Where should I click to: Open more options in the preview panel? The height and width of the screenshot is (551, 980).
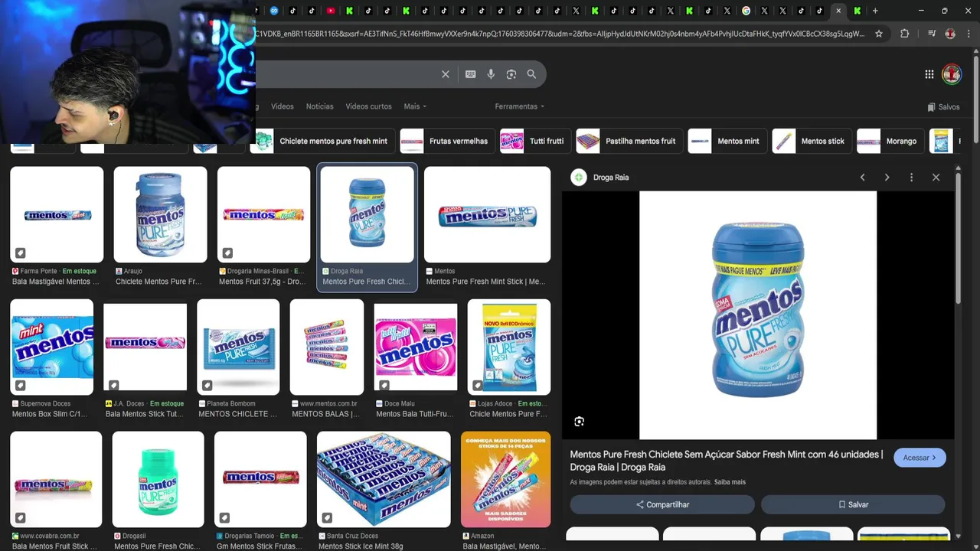tap(911, 178)
